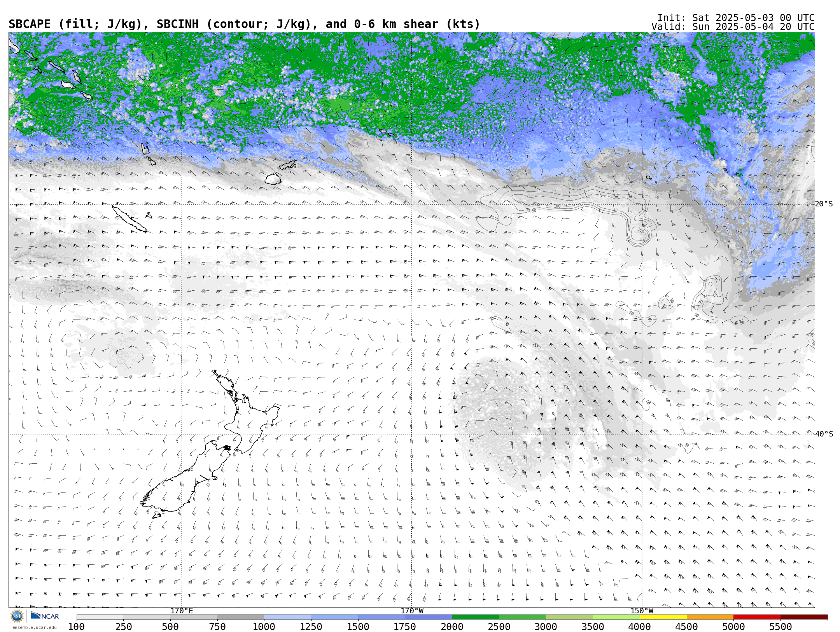
Task: Pick the dark red swatch above 5500
Action: click(804, 617)
